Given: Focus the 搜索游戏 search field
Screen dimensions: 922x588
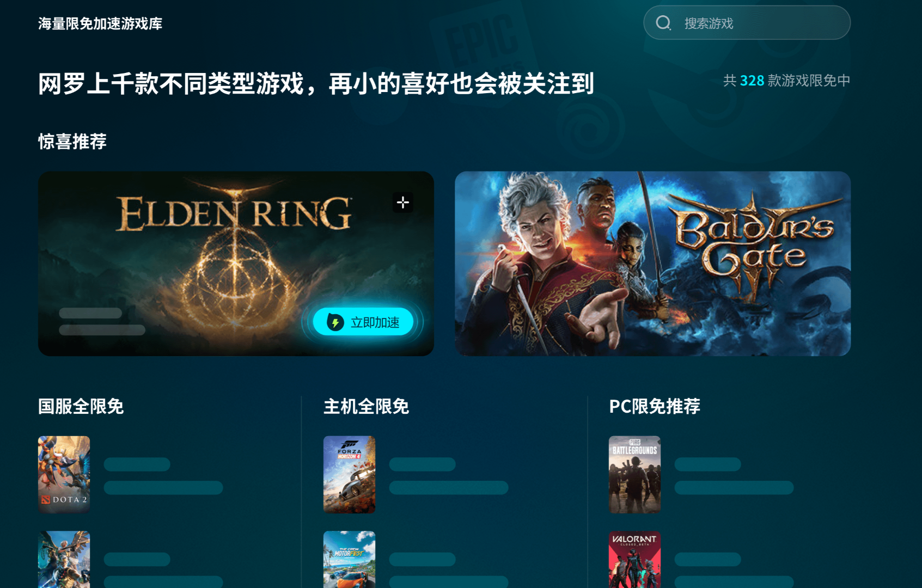Looking at the screenshot, I should pos(747,23).
